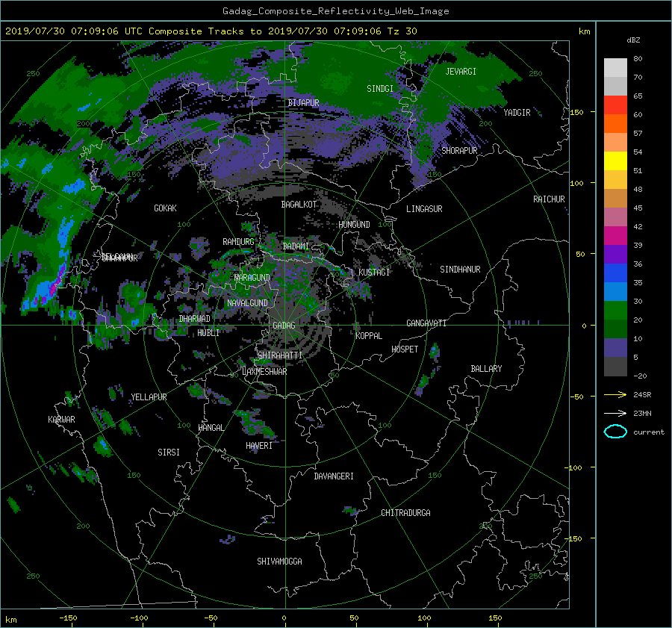The width and height of the screenshot is (672, 628).
Task: Select the GOKAK city label
Action: point(165,208)
